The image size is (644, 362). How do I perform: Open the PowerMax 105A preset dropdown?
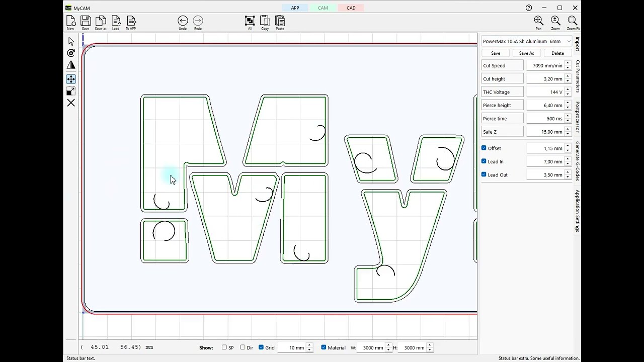pos(527,41)
